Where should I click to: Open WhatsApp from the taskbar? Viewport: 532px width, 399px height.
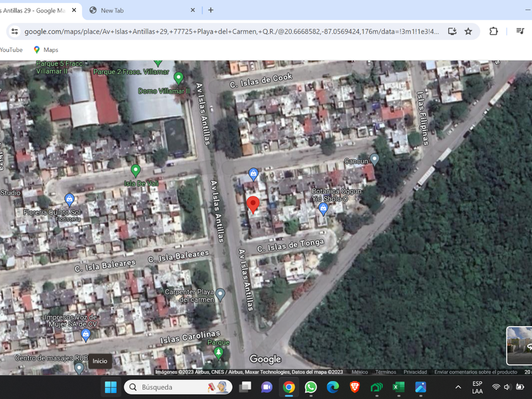(310, 387)
